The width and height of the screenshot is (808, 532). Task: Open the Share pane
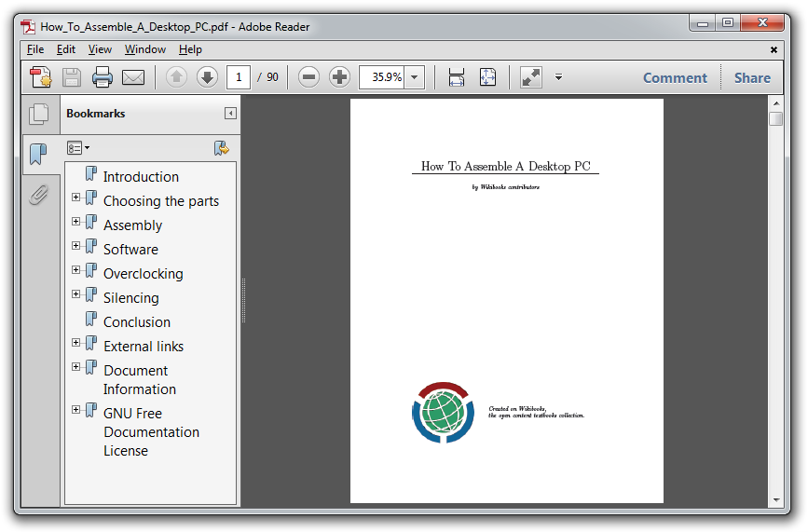tap(752, 78)
